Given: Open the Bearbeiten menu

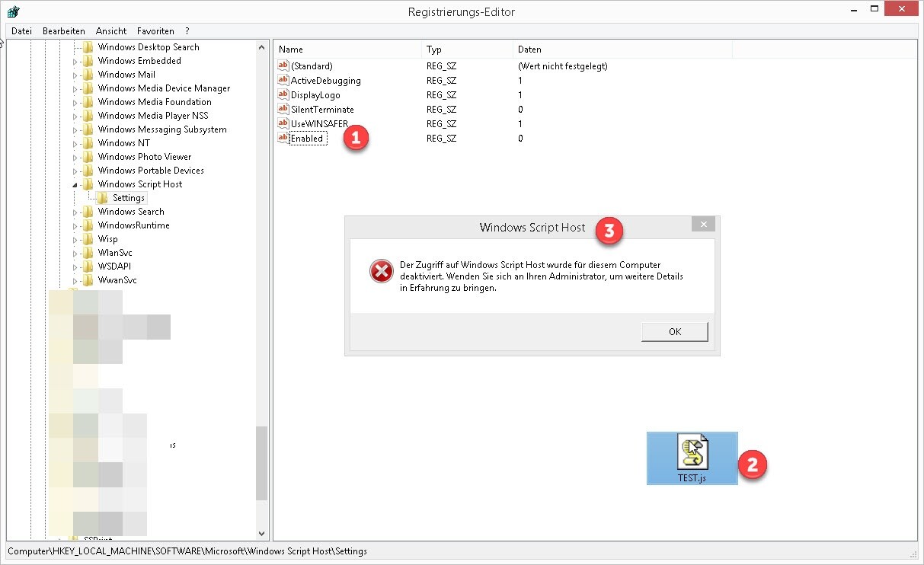Looking at the screenshot, I should pyautogui.click(x=63, y=30).
